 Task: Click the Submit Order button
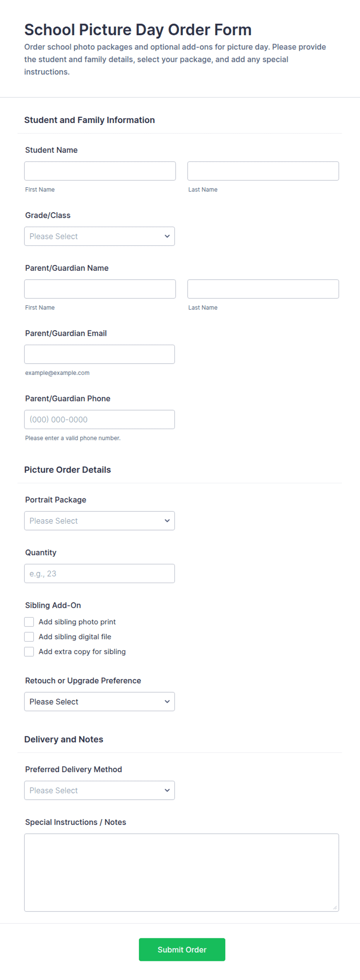click(x=182, y=949)
